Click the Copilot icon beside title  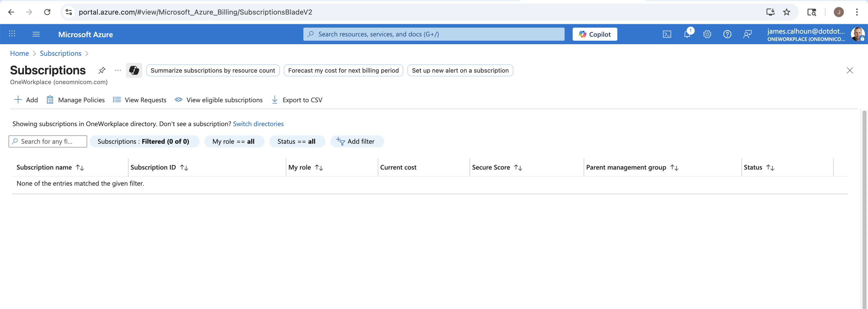click(x=134, y=70)
